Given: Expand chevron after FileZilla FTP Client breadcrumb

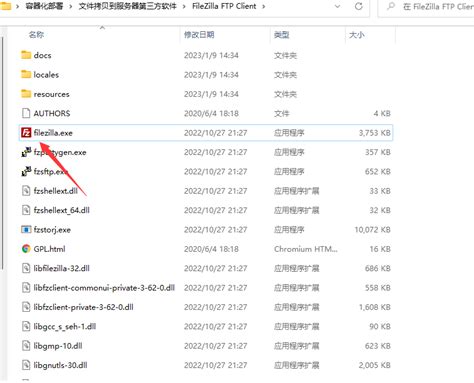Looking at the screenshot, I should tap(264, 6).
